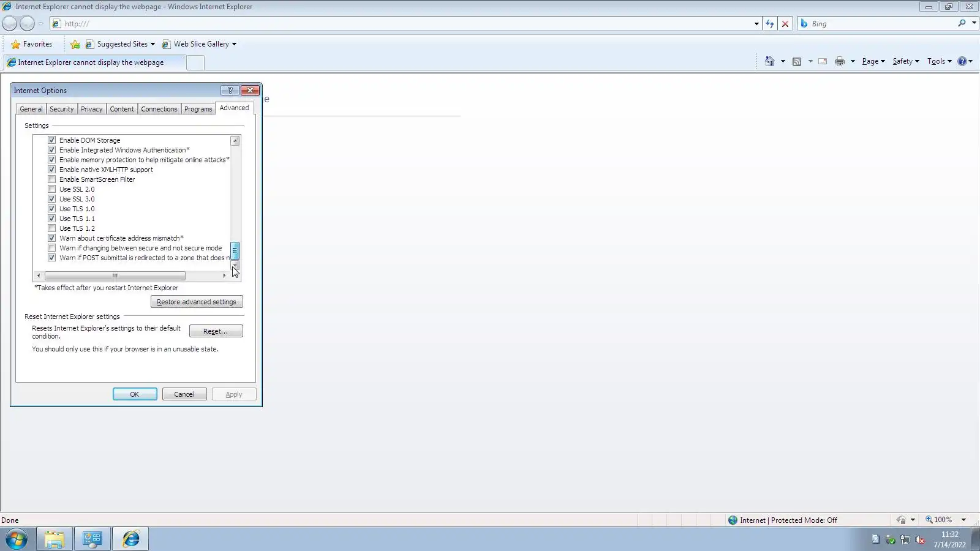Open Windows Explorer from the taskbar
This screenshot has height=551, width=980.
tap(55, 539)
